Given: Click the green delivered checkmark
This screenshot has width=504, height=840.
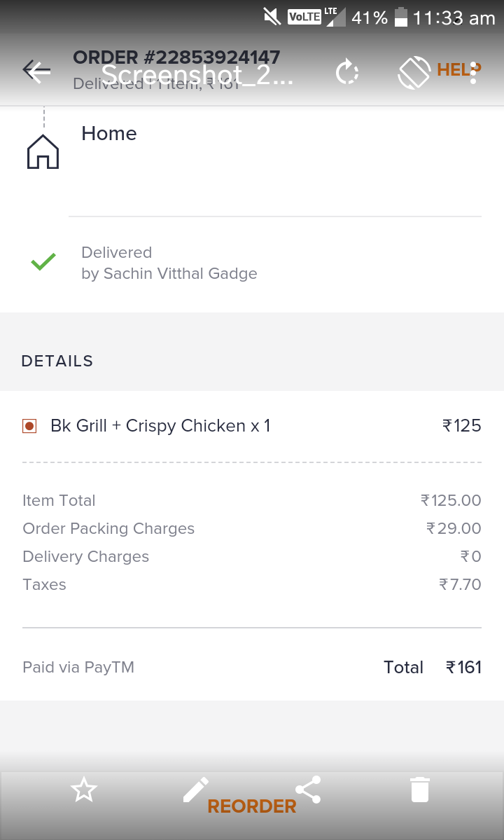Looking at the screenshot, I should click(43, 263).
